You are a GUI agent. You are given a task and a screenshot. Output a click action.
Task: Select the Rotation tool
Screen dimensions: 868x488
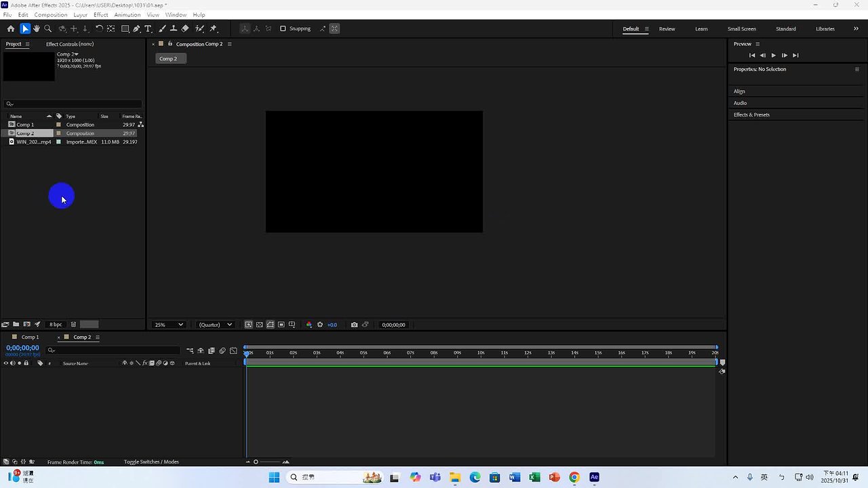click(x=99, y=28)
